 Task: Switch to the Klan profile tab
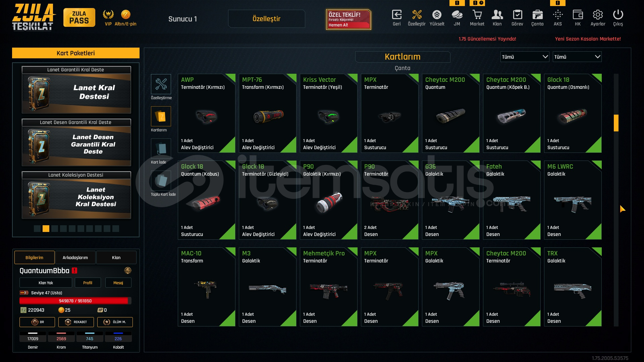pyautogui.click(x=116, y=257)
